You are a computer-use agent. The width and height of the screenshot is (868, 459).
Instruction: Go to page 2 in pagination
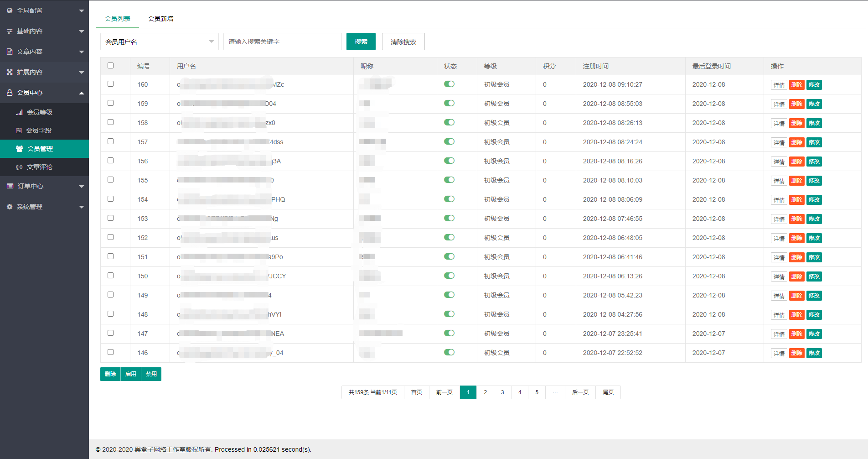pyautogui.click(x=486, y=392)
